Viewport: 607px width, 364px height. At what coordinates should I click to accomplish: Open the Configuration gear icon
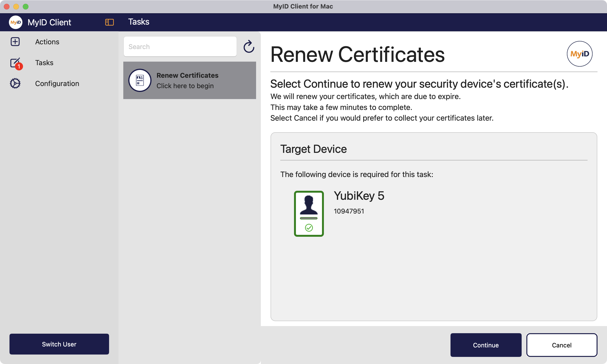click(x=15, y=83)
